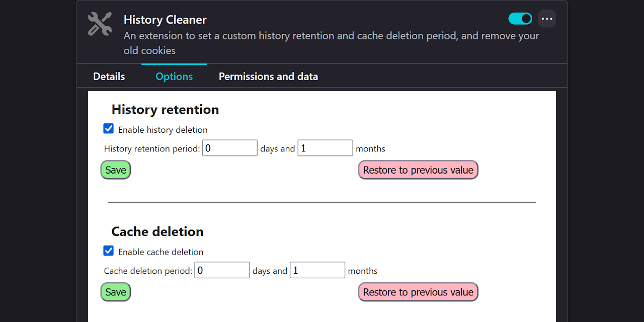644x322 pixels.
Task: Click the History Cleaner tools icon
Action: coord(100,24)
